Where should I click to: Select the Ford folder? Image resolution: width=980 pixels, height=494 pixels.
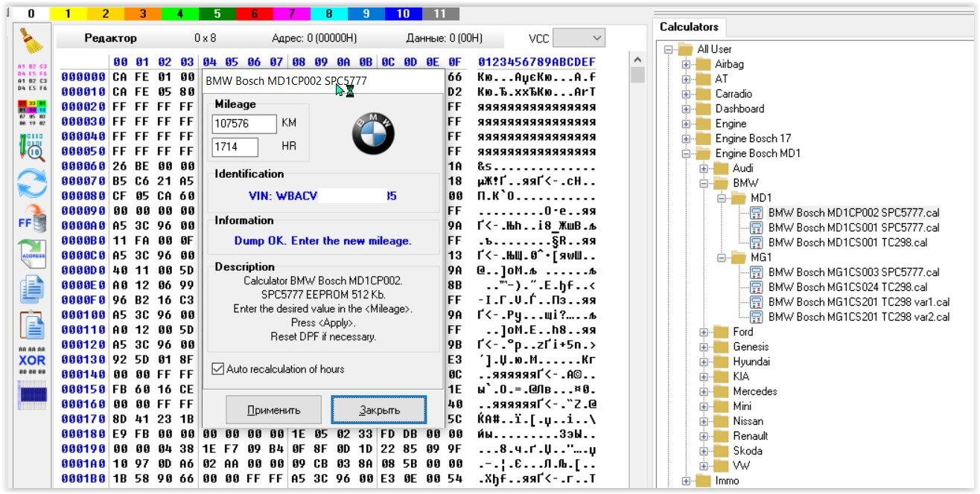click(x=742, y=332)
